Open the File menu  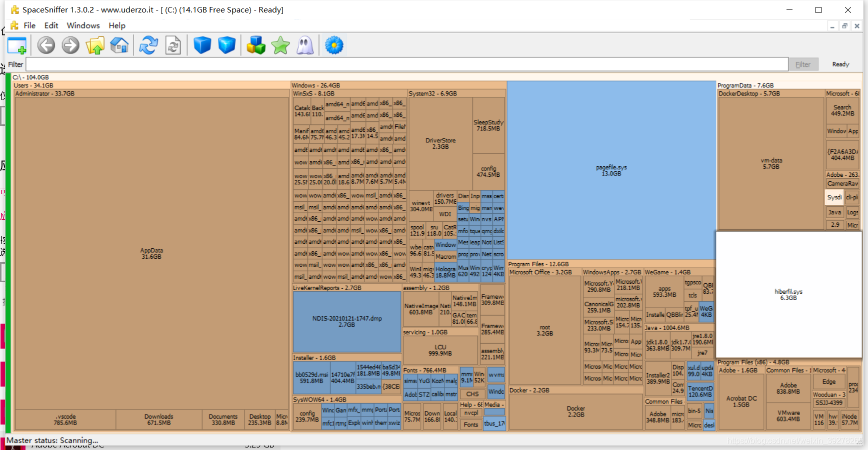tap(29, 25)
